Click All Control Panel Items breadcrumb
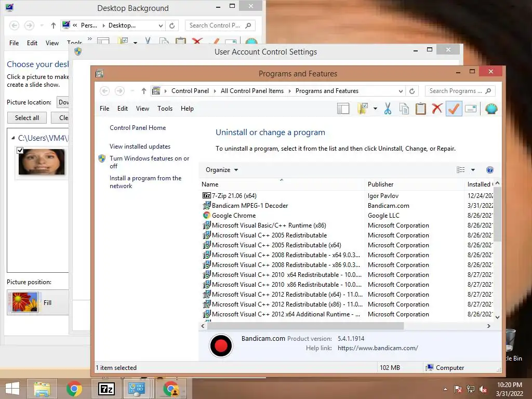This screenshot has height=399, width=532. point(252,91)
